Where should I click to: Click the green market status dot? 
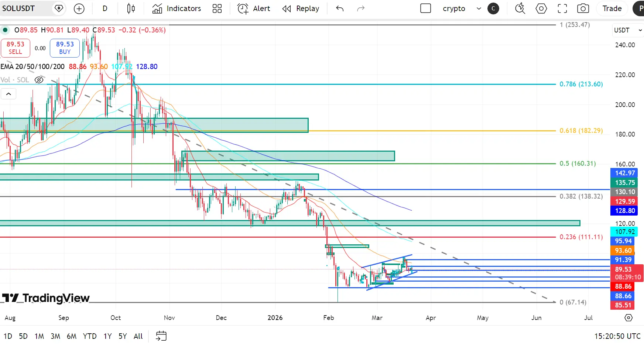pyautogui.click(x=5, y=30)
